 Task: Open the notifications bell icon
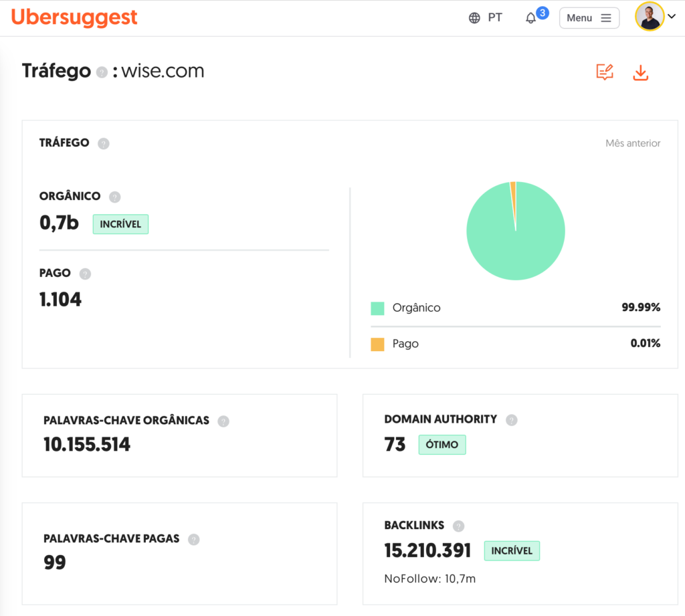tap(530, 18)
